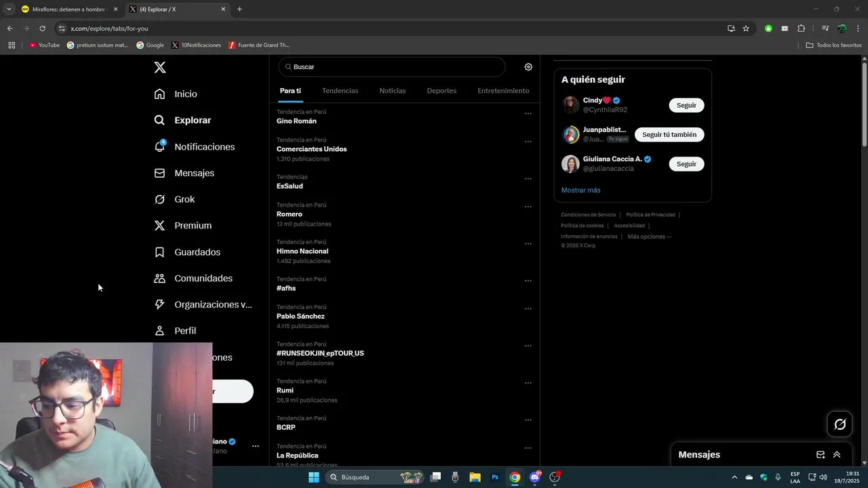This screenshot has height=488, width=868.
Task: Open Inicio home icon
Action: click(x=159, y=94)
